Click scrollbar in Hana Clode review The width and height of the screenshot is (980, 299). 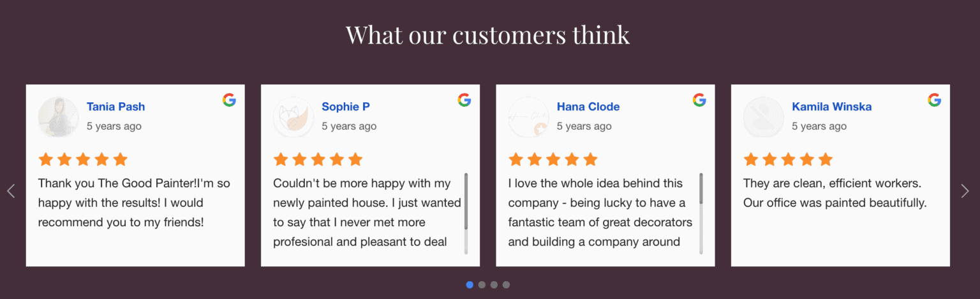[x=701, y=189]
